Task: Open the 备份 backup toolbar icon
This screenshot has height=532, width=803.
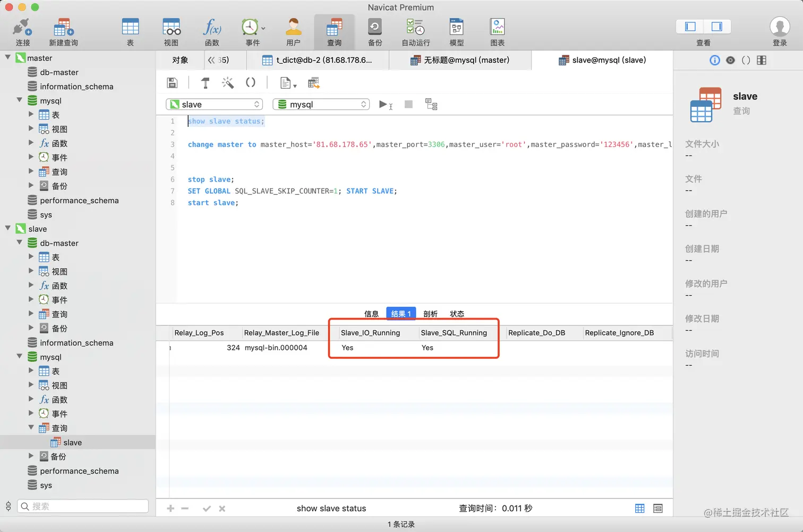Action: (375, 32)
